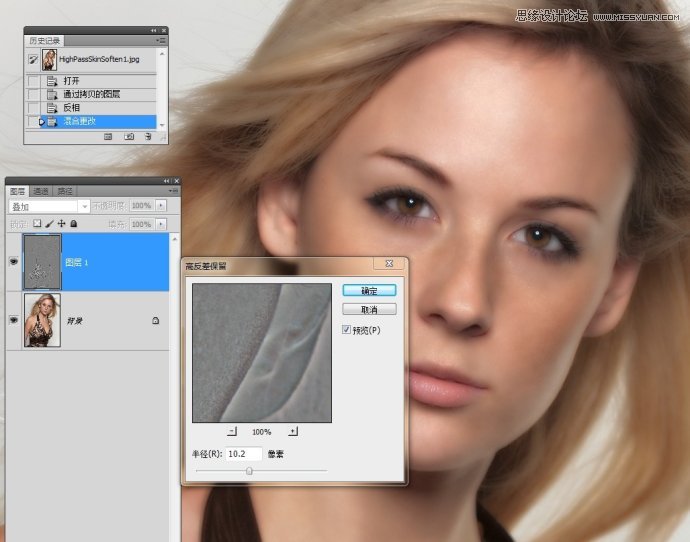690x542 pixels.
Task: Hide the 背景 layer using its eye icon
Action: click(x=14, y=320)
